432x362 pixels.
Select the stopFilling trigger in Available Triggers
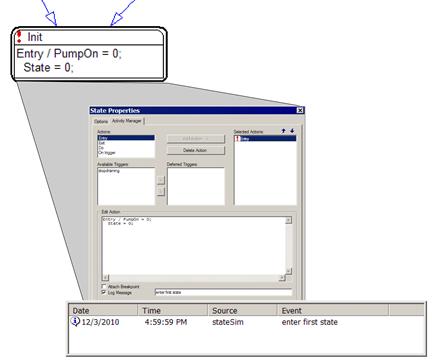tap(109, 171)
